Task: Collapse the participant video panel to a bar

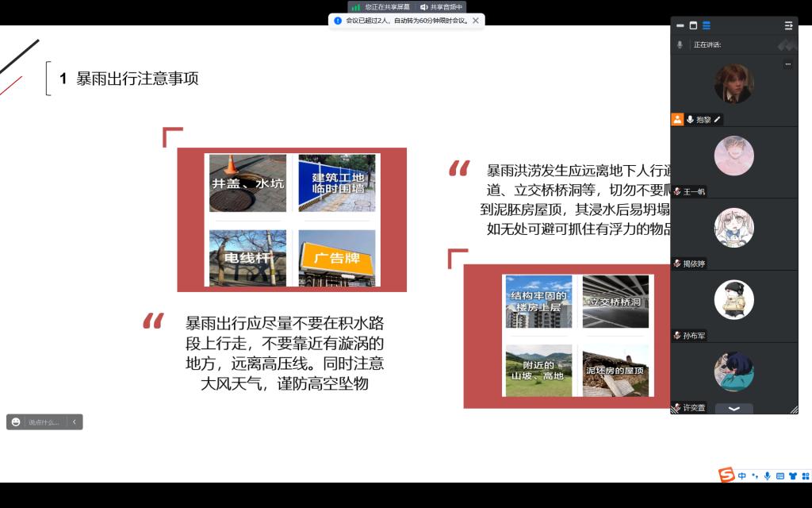Action: [680, 25]
